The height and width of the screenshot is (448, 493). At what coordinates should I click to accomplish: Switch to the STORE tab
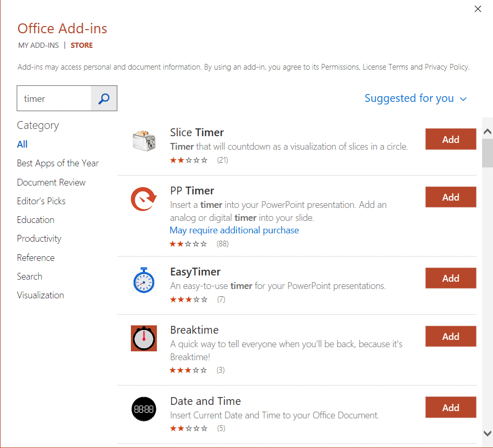82,45
